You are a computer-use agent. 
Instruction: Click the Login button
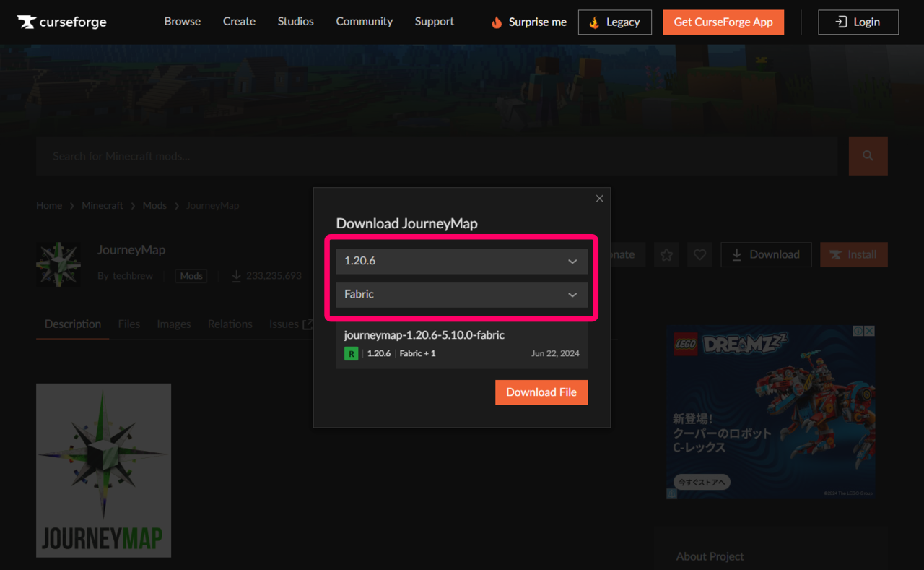[858, 22]
